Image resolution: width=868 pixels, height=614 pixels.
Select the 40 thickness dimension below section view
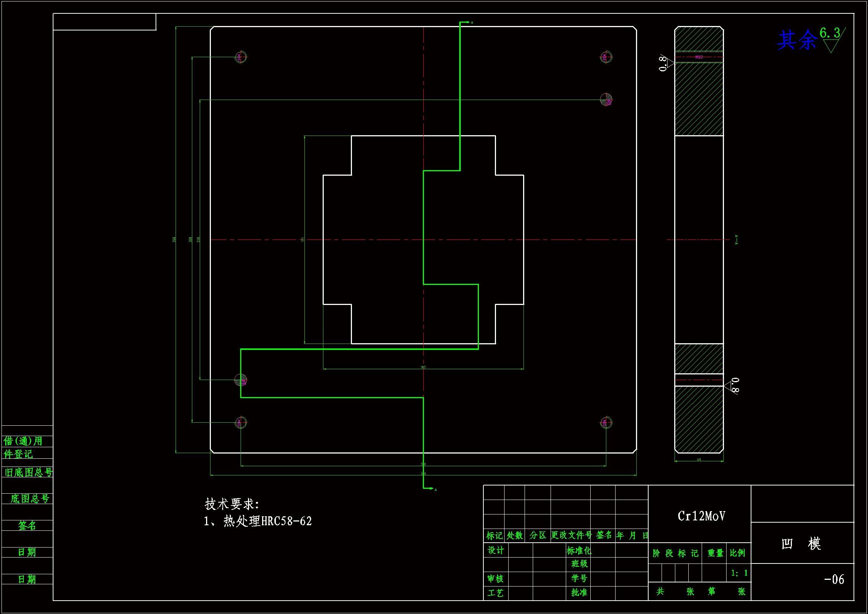[x=699, y=459]
